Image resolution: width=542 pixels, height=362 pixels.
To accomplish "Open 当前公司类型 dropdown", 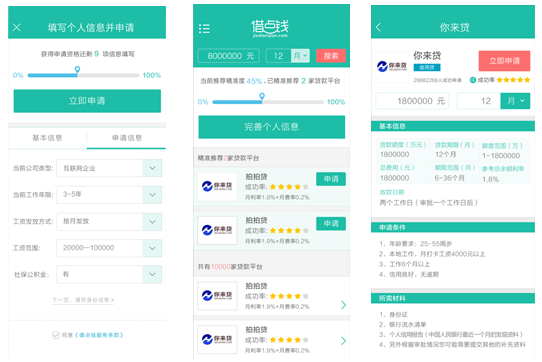I will click(x=109, y=168).
